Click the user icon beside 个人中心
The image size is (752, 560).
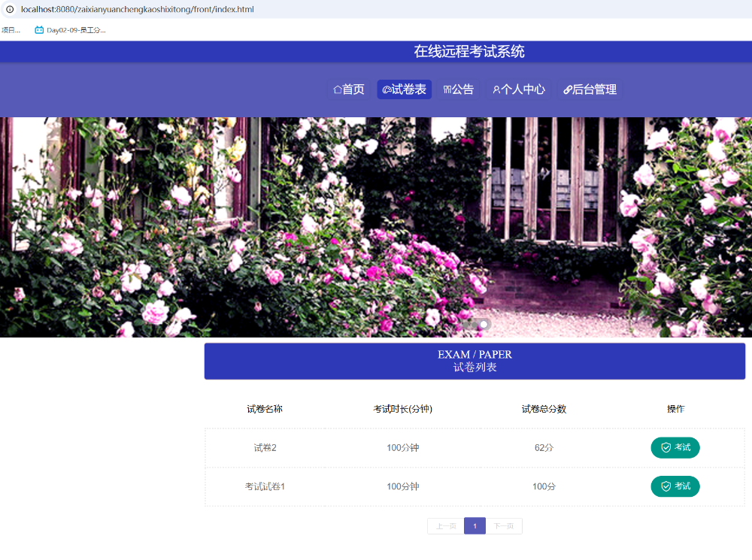(x=496, y=90)
